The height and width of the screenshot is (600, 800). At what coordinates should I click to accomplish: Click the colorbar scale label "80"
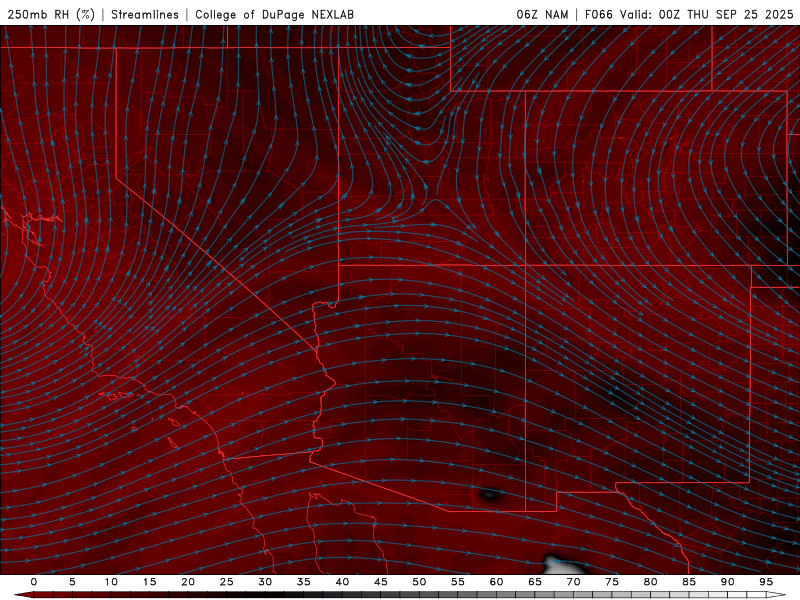click(x=651, y=582)
